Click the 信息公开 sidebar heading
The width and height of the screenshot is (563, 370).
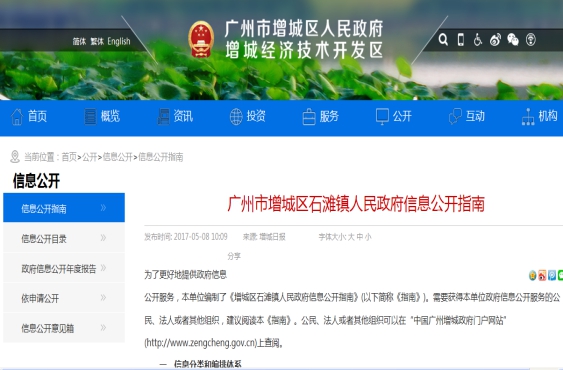coord(36,181)
